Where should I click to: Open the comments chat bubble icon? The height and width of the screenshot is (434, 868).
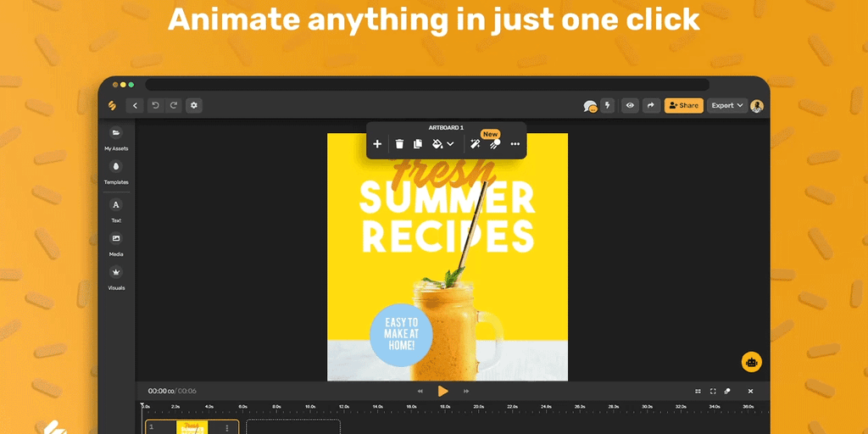coord(591,106)
